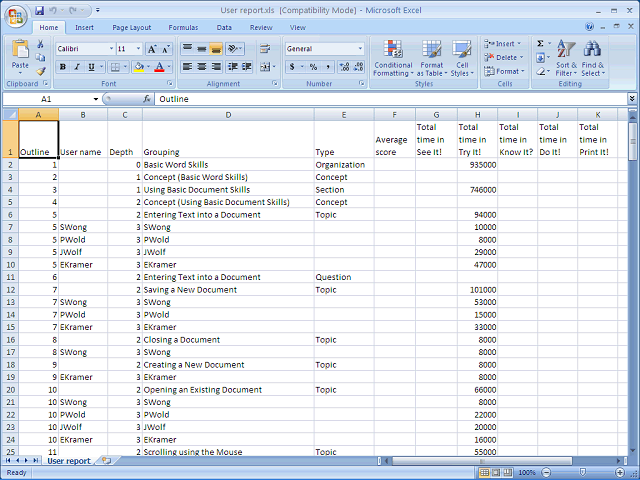Click the formula bar showing Outline
Viewport: 640px width, 480px height.
pos(391,99)
